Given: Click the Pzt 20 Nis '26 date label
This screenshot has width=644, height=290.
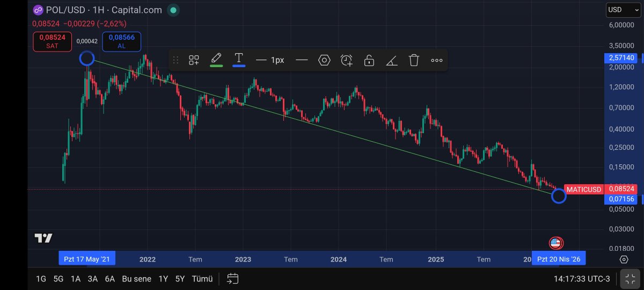Looking at the screenshot, I should (559, 259).
